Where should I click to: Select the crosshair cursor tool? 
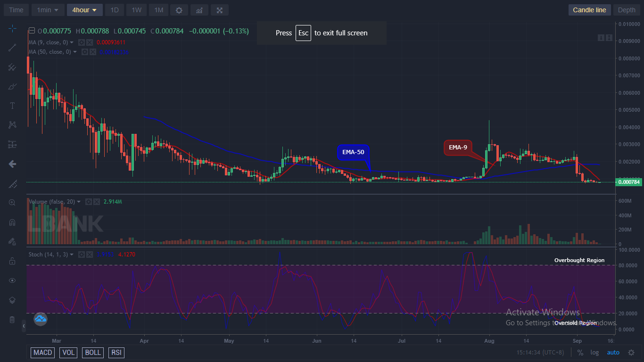(x=12, y=29)
